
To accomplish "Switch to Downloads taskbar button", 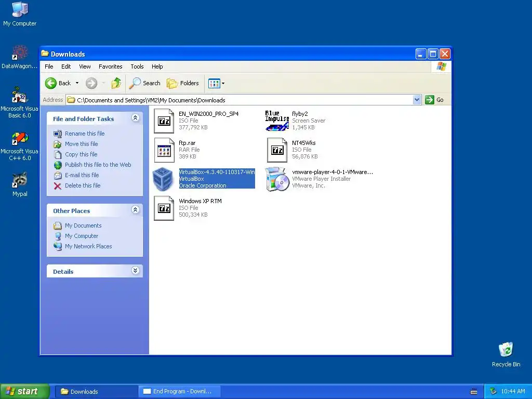I will pyautogui.click(x=96, y=392).
